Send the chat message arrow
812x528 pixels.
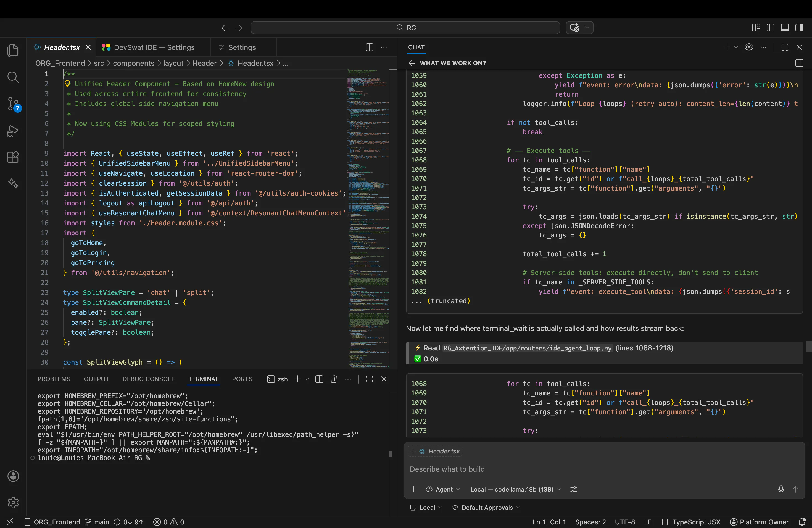(796, 489)
